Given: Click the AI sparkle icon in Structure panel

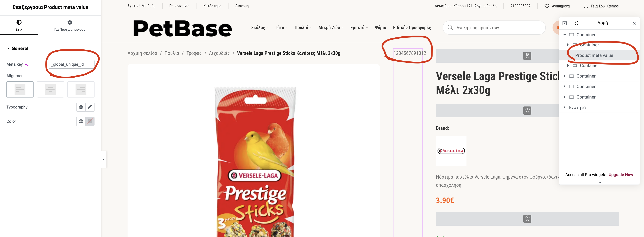Looking at the screenshot, I should [576, 23].
